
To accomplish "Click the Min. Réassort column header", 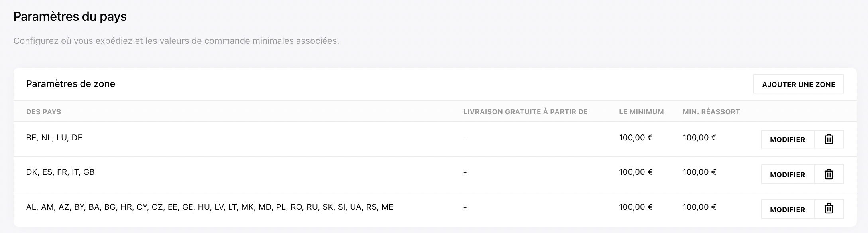I will 711,112.
